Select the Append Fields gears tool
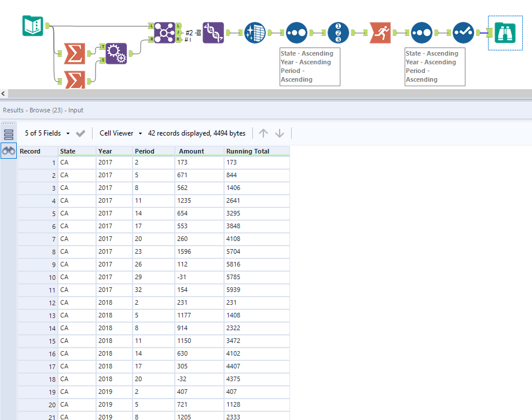532x420 pixels. [117, 53]
